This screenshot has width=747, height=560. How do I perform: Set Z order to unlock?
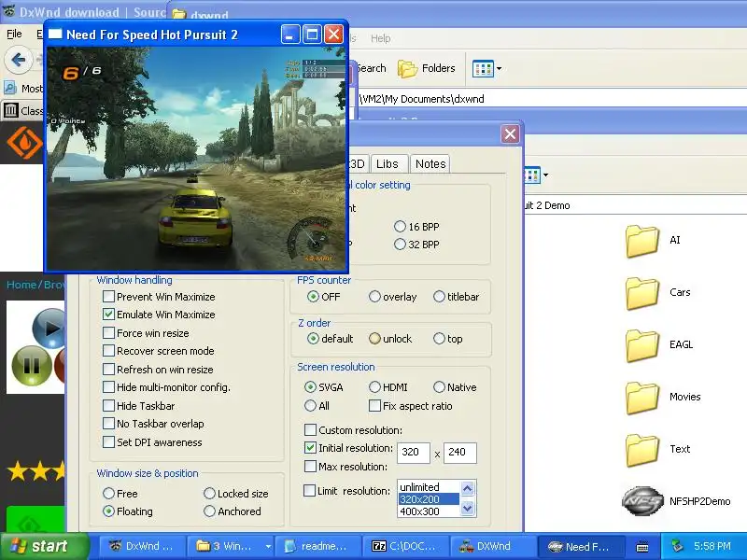[x=374, y=339]
